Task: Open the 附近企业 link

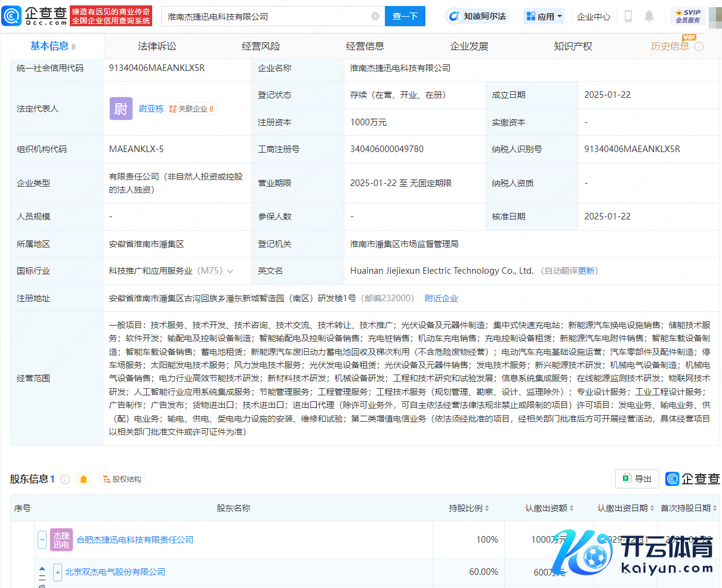Action: coord(442,298)
